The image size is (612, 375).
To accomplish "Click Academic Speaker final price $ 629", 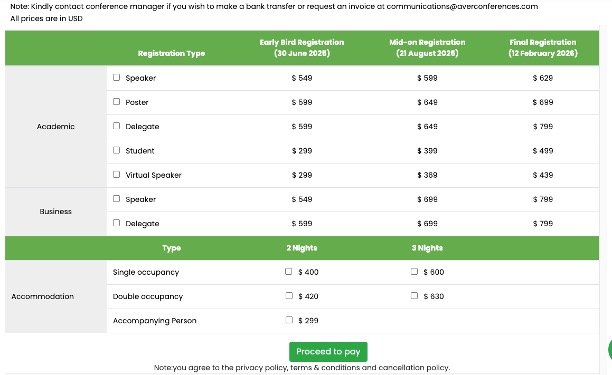I will coord(543,78).
